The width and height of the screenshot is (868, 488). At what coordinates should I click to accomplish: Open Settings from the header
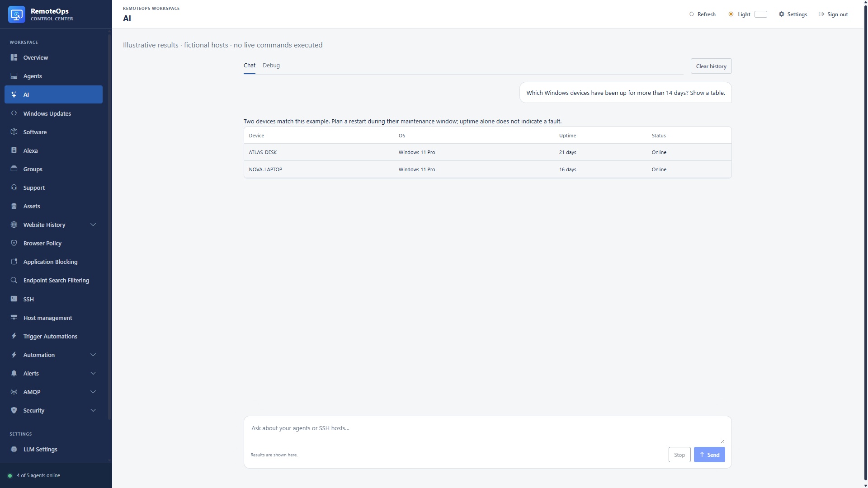(793, 14)
